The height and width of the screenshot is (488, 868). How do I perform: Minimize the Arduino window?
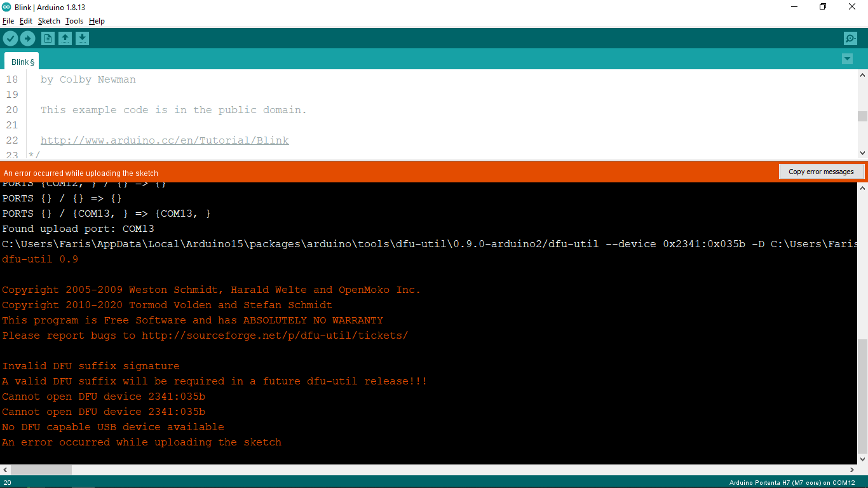tap(794, 7)
